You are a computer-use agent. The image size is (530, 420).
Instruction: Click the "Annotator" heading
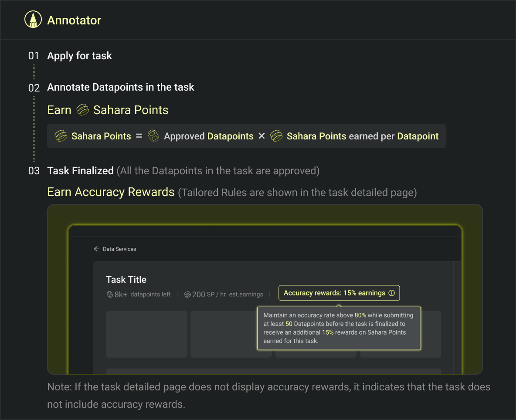click(x=74, y=20)
